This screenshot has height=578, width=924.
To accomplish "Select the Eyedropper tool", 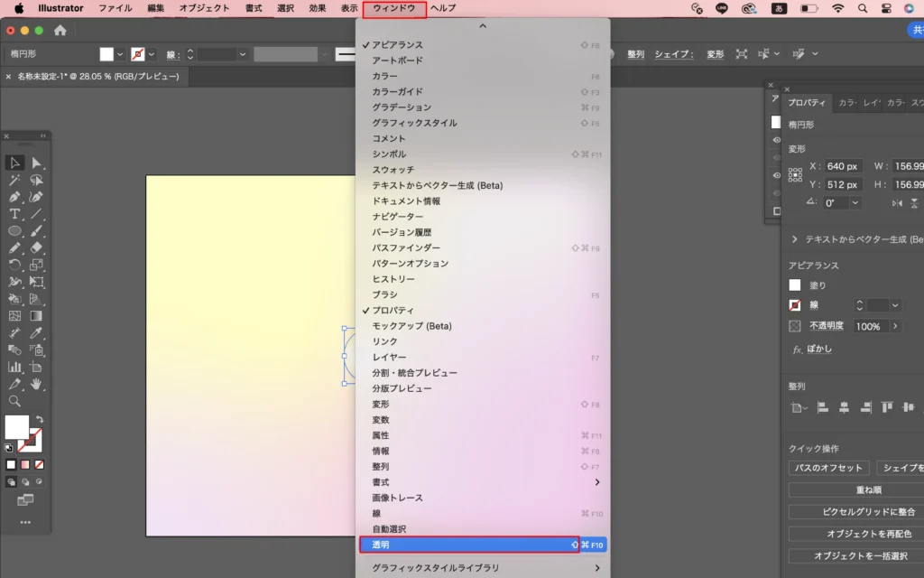I will coord(37,333).
